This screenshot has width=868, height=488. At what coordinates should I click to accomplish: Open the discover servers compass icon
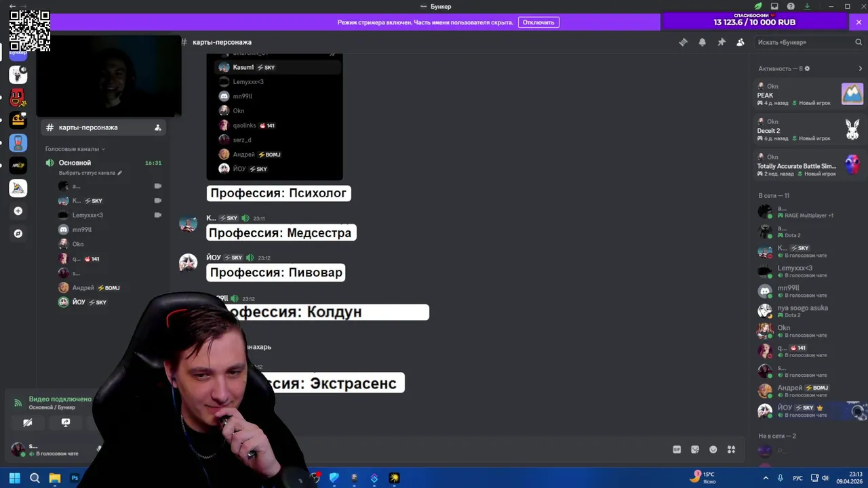[x=18, y=233]
